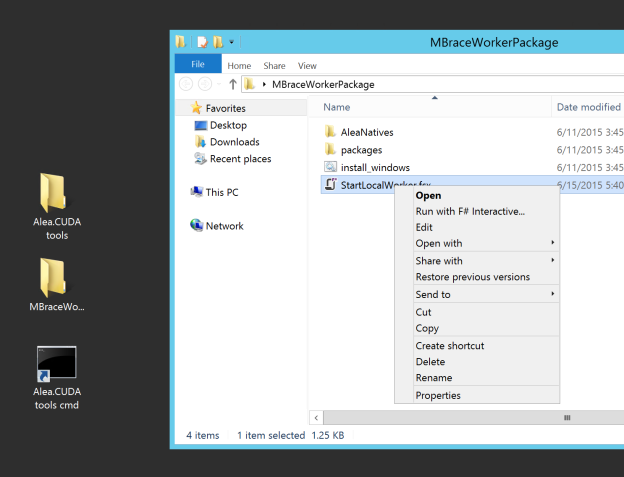The height and width of the screenshot is (477, 624).
Task: Click the 6/11/2015 date of AleaNatives
Action: tap(590, 132)
